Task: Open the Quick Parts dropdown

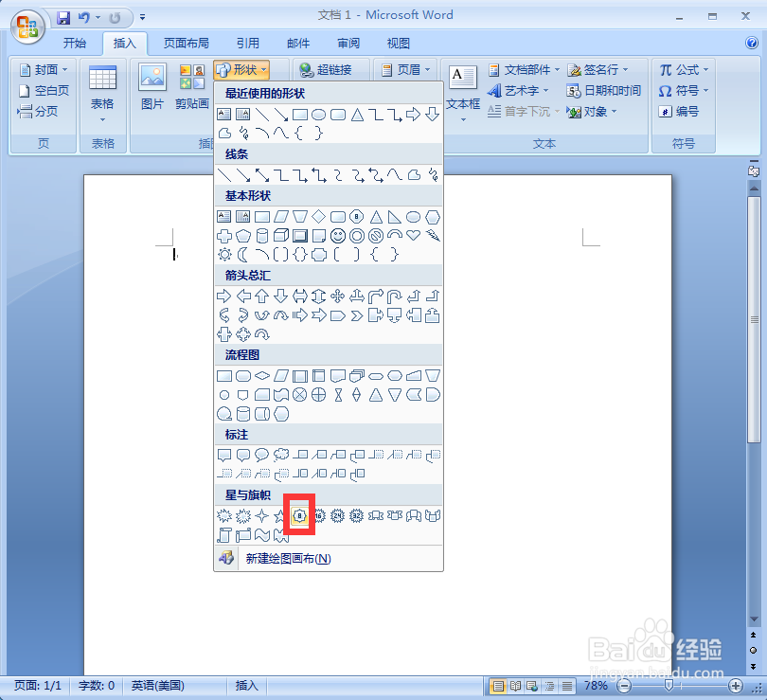Action: tap(524, 70)
